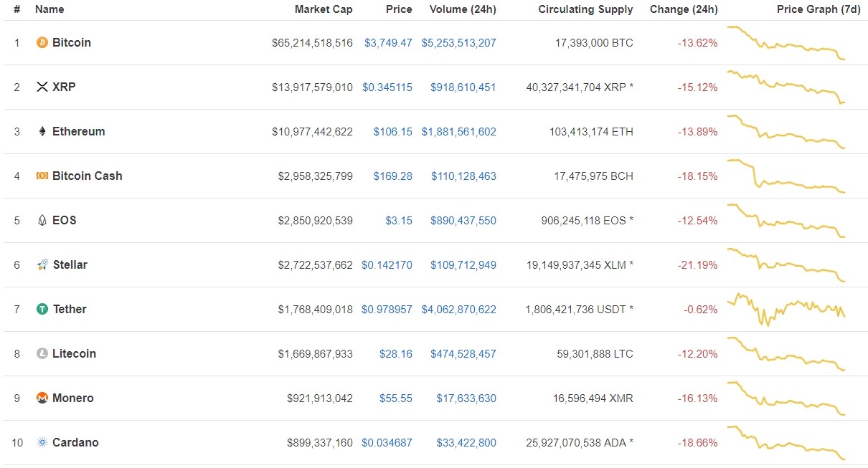Click Litecoin price $28.16
Screen dimensions: 868x468
[x=396, y=354]
